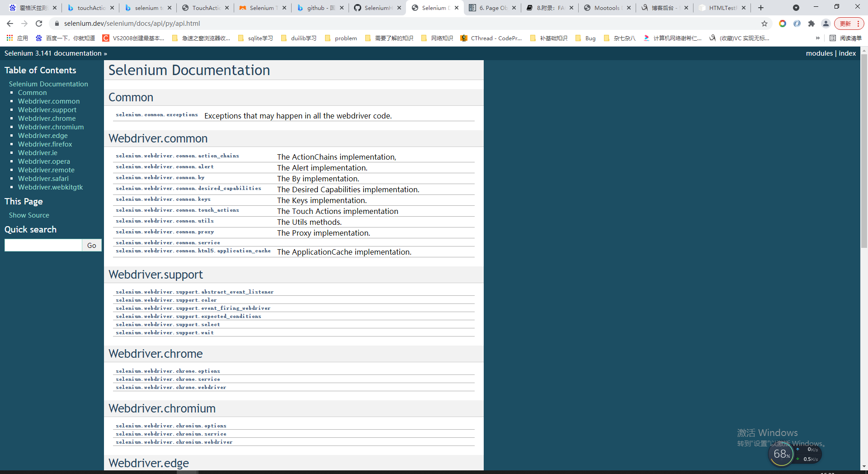The height and width of the screenshot is (474, 868).
Task: Open the 计算机网络谢希仁 bookmark
Action: (x=672, y=38)
